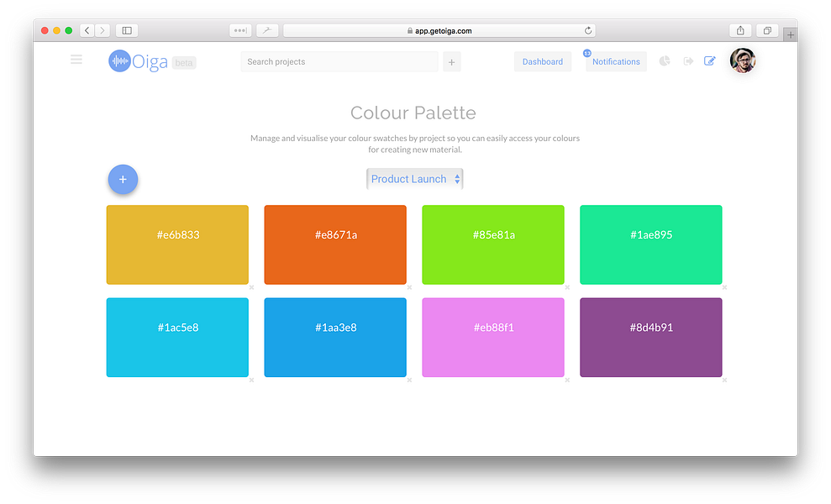Image resolution: width=831 pixels, height=504 pixels.
Task: Remove the #1ae895 swatch with its x
Action: tap(724, 288)
